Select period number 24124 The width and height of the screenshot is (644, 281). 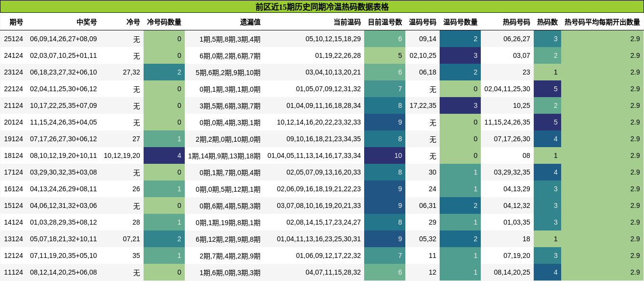pos(13,55)
